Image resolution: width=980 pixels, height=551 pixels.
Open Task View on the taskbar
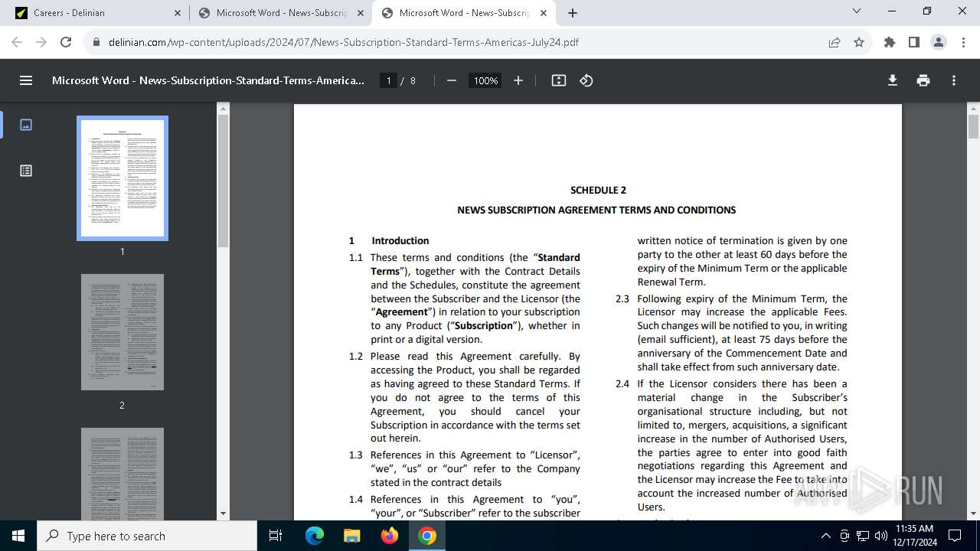[x=276, y=536]
